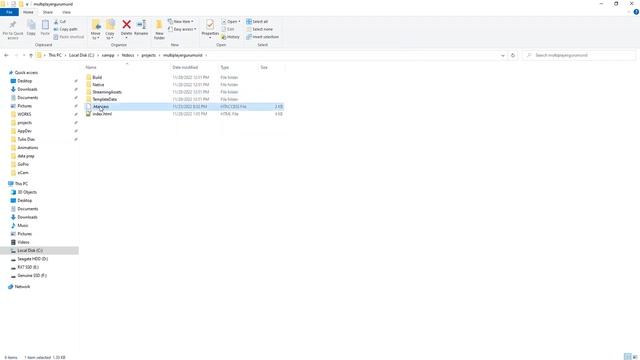
Task: Switch to the Share ribbon tab
Action: 48,12
